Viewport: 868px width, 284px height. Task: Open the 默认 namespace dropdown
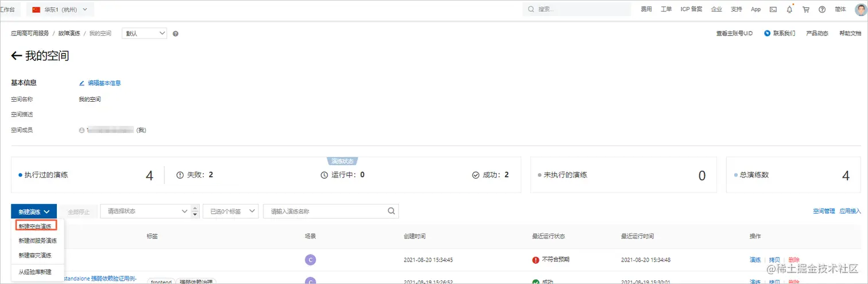click(x=144, y=33)
